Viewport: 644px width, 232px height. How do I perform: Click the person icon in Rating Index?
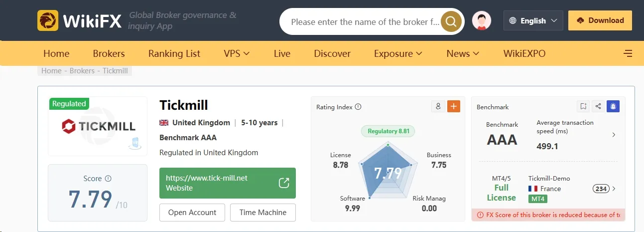pos(438,106)
